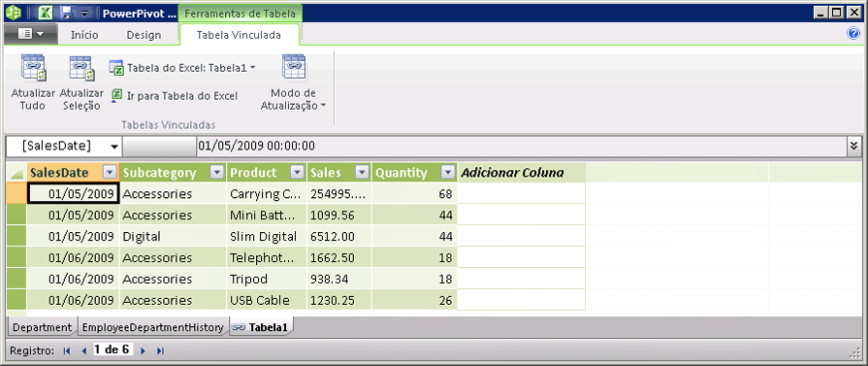This screenshot has height=366, width=868.
Task: Click the formula bar showing 01/05/2009 00:00:00
Action: 521,147
